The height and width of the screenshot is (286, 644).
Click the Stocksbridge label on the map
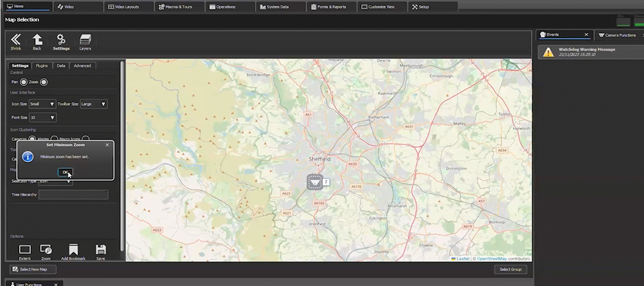click(x=258, y=75)
